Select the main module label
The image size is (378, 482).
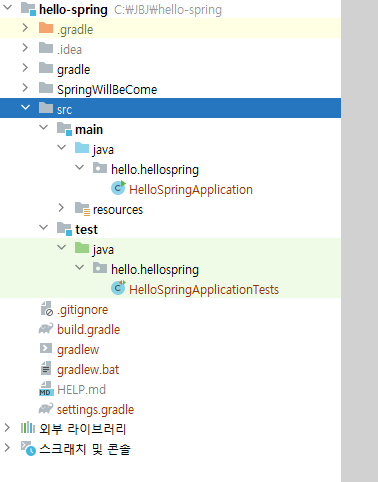[89, 130]
